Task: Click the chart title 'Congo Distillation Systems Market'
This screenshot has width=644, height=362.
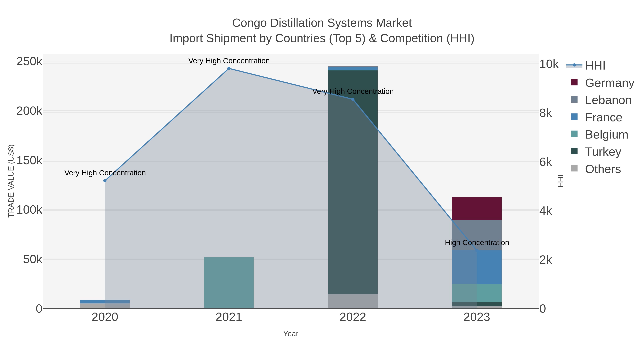Action: click(322, 23)
